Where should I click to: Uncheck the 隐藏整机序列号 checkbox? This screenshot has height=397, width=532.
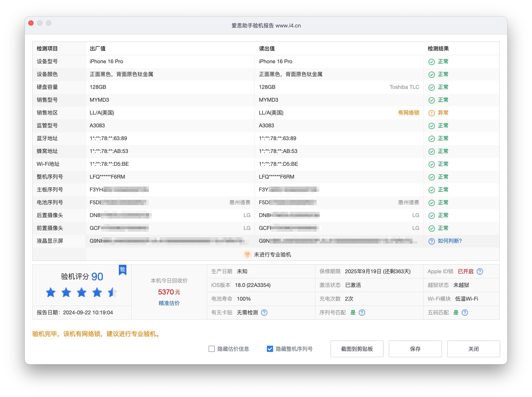270,349
